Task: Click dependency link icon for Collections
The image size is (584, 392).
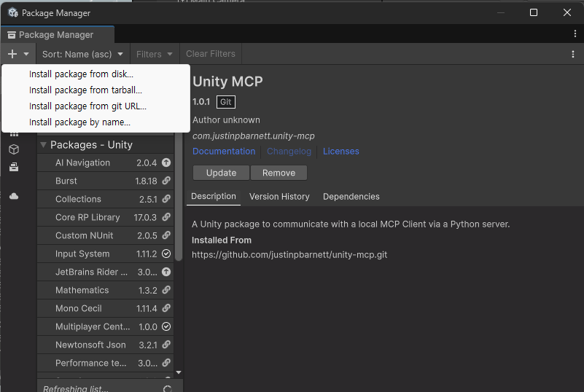Action: pyautogui.click(x=166, y=199)
